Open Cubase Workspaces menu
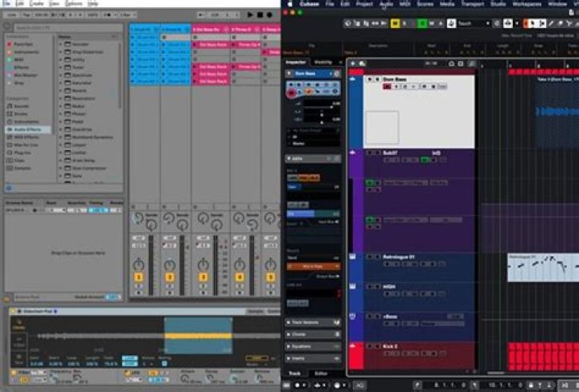This screenshot has width=579, height=392. [x=527, y=4]
